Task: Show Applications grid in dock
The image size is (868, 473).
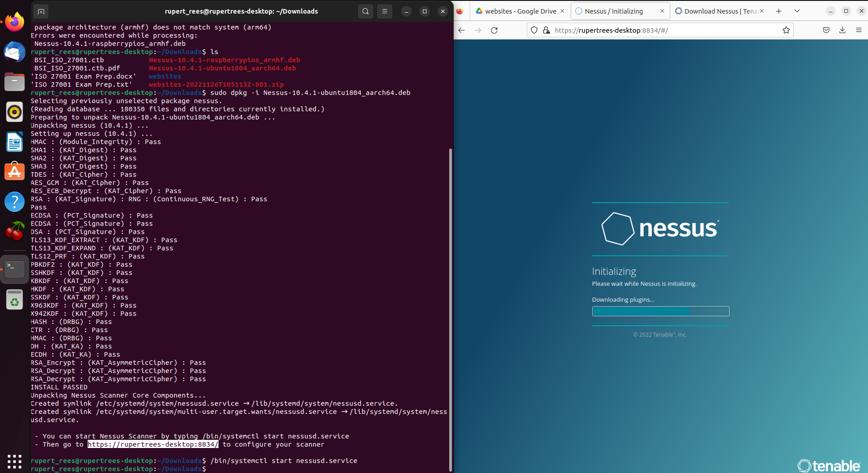Action: point(15,461)
